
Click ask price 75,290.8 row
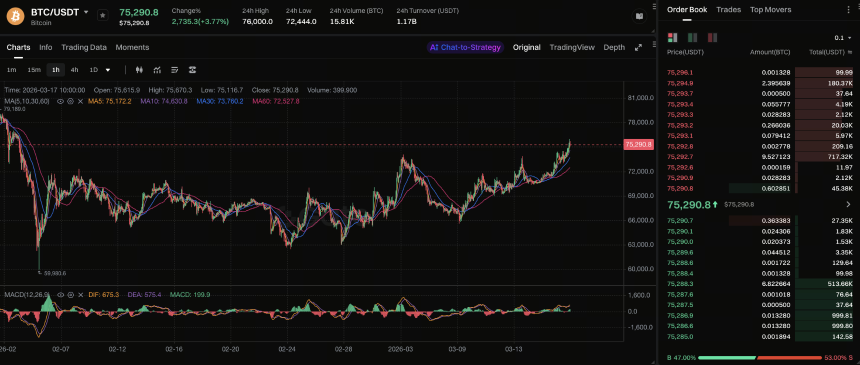[x=760, y=188]
